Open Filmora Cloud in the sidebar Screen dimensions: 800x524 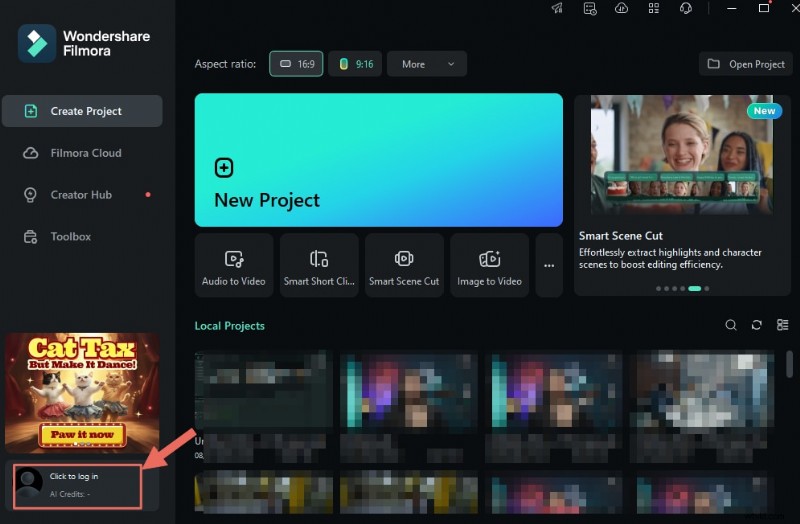coord(82,153)
